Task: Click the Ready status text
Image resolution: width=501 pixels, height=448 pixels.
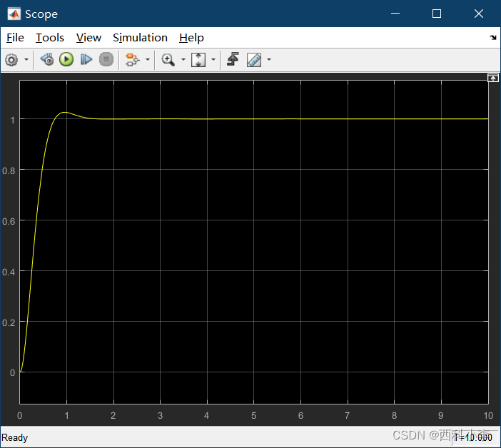Action: 15,437
